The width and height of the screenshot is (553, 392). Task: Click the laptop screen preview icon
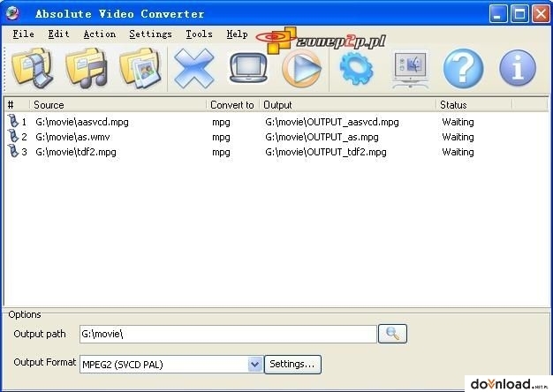[248, 68]
